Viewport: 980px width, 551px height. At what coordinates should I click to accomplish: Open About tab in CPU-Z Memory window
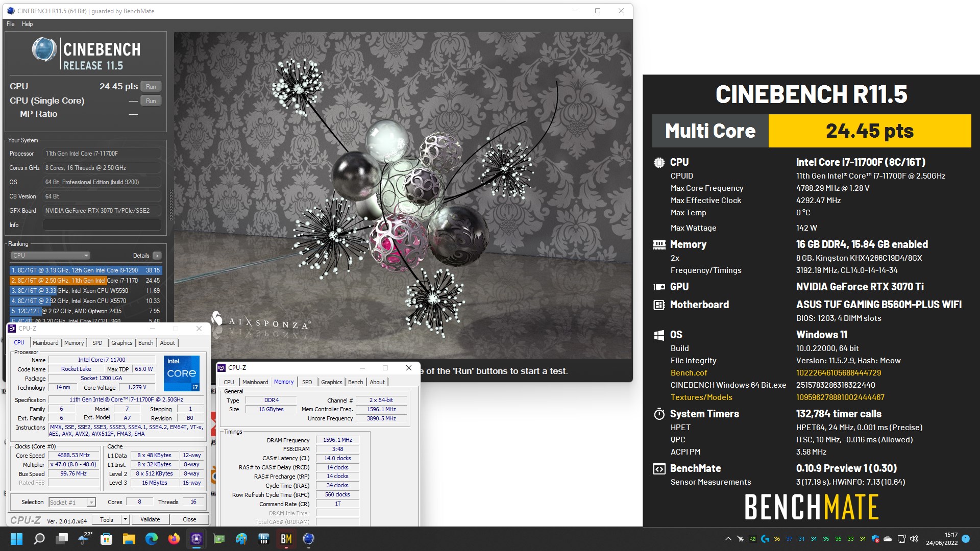click(377, 382)
